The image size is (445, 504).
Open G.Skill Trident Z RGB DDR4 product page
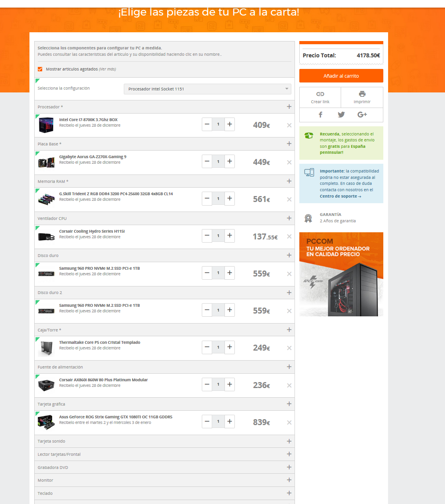point(116,194)
